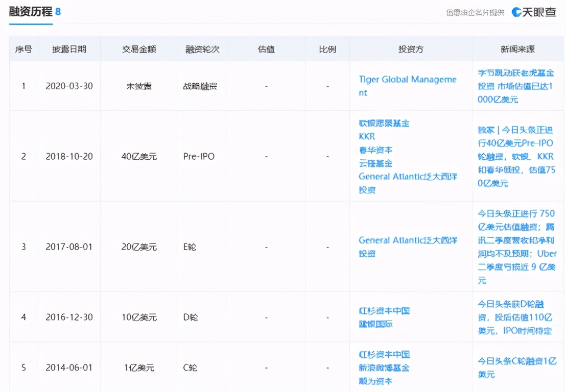Viewport: 566px width, 392px height.
Task: Click the 顺为资本 investor link
Action: pos(375,381)
